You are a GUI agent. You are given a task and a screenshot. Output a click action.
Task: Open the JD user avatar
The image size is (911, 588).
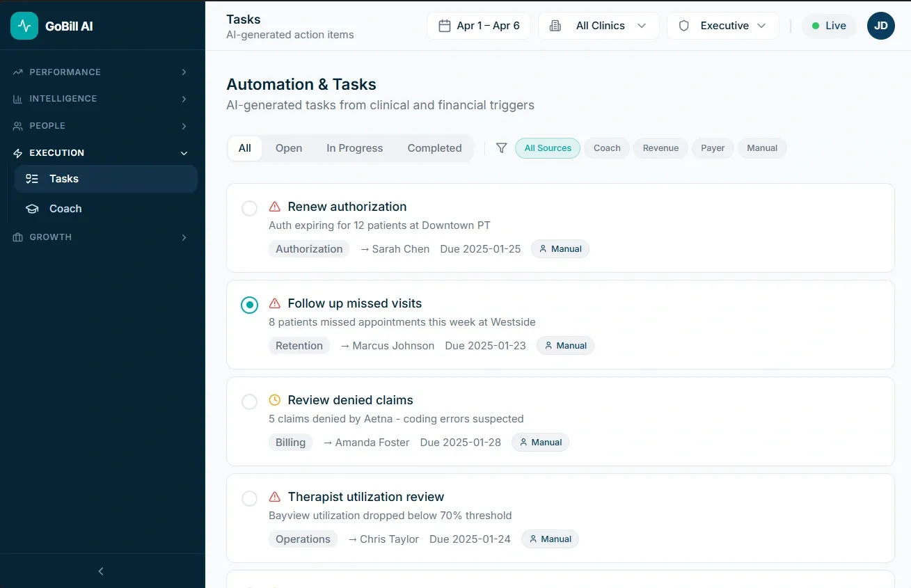(881, 26)
